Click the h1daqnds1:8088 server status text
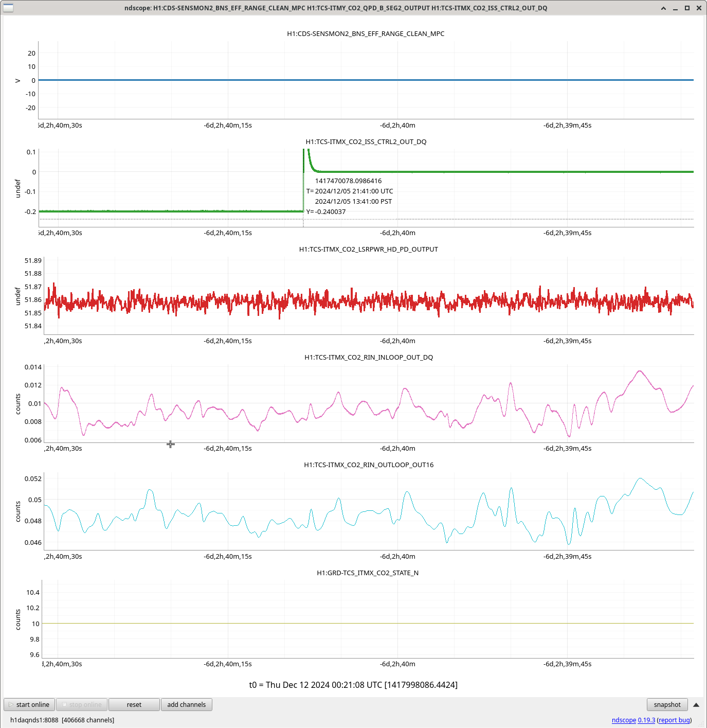The width and height of the screenshot is (707, 728). 34,720
